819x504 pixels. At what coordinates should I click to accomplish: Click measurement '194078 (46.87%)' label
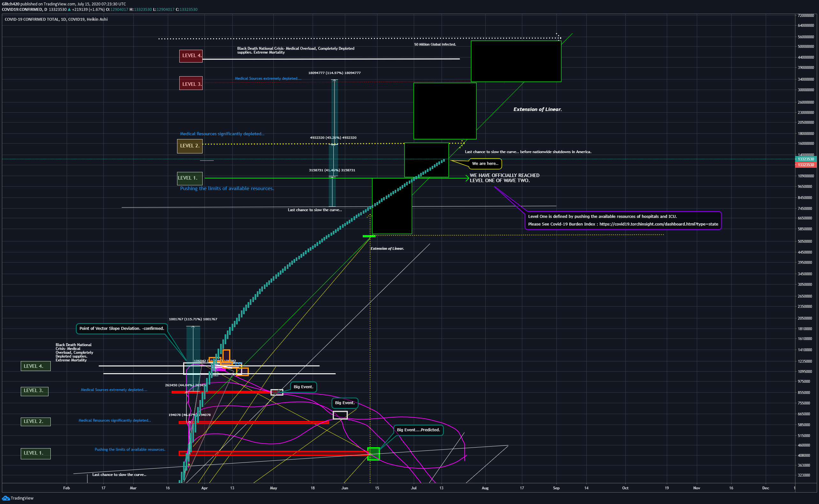click(x=189, y=415)
